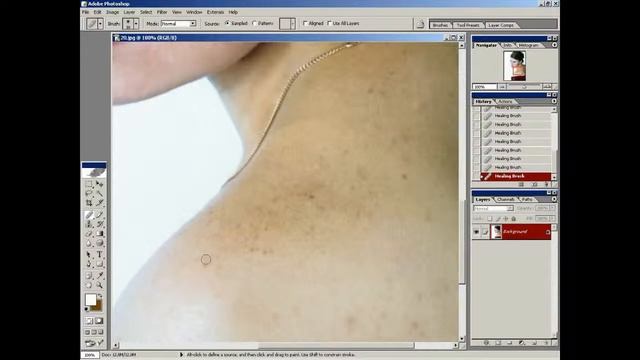Select the Eraser tool
The height and width of the screenshot is (360, 640).
(89, 233)
